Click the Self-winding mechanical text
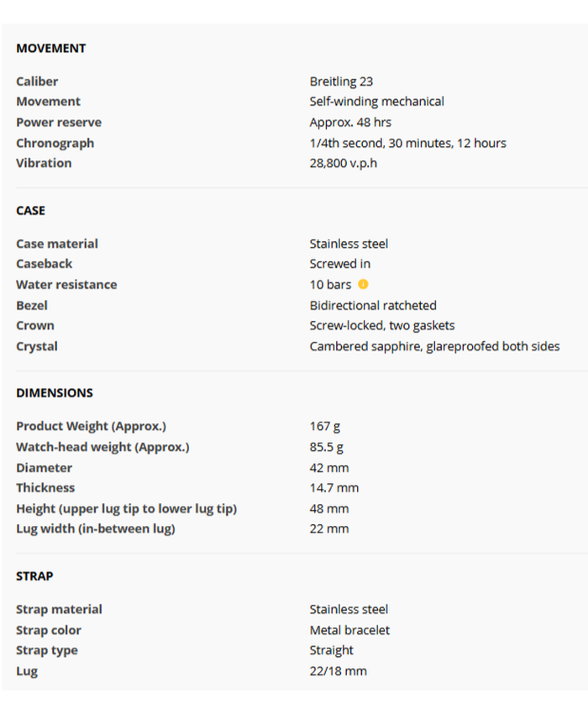This screenshot has width=588, height=714. click(x=376, y=102)
